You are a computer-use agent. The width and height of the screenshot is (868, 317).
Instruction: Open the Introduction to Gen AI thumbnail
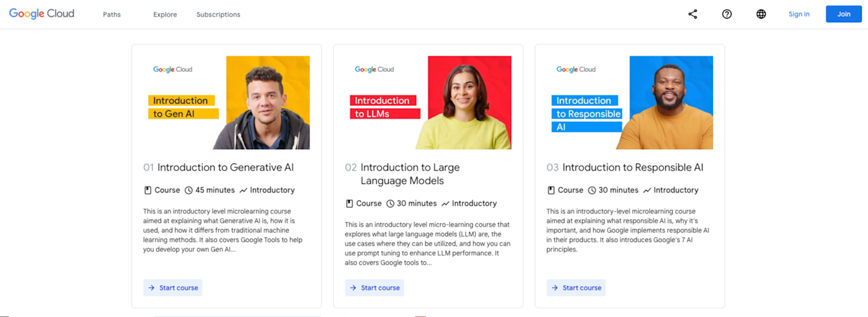pyautogui.click(x=226, y=103)
